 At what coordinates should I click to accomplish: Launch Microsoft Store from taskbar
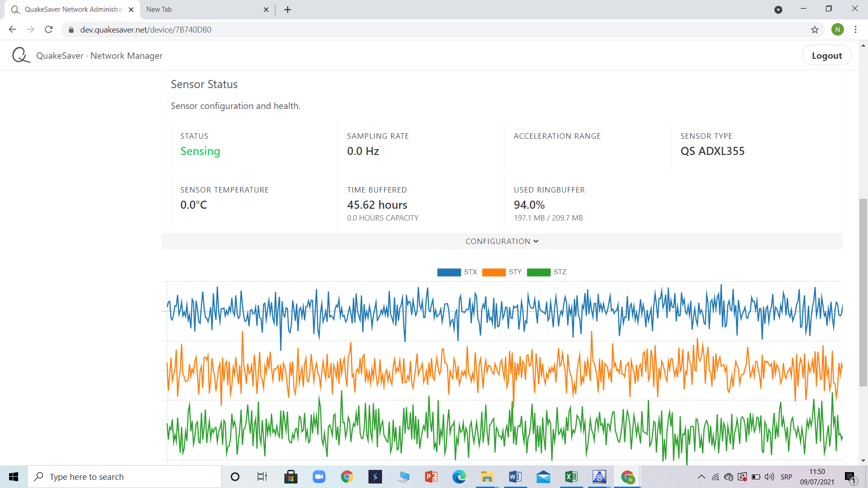pos(291,477)
